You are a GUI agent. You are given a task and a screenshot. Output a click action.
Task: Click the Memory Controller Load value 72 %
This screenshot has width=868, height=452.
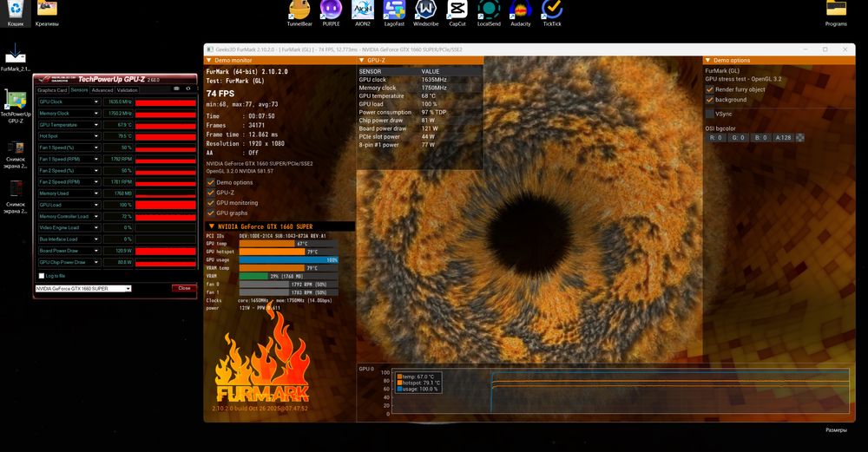[118, 216]
